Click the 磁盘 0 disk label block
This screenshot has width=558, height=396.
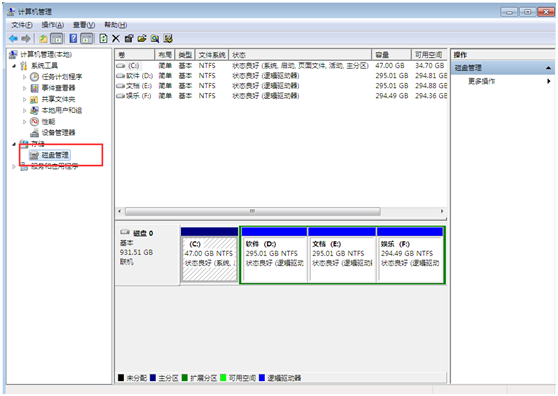[147, 255]
